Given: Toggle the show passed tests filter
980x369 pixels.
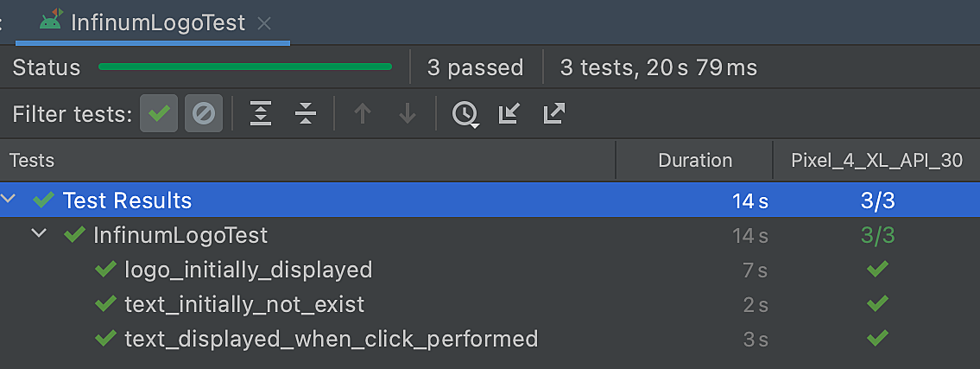Looking at the screenshot, I should tap(159, 113).
